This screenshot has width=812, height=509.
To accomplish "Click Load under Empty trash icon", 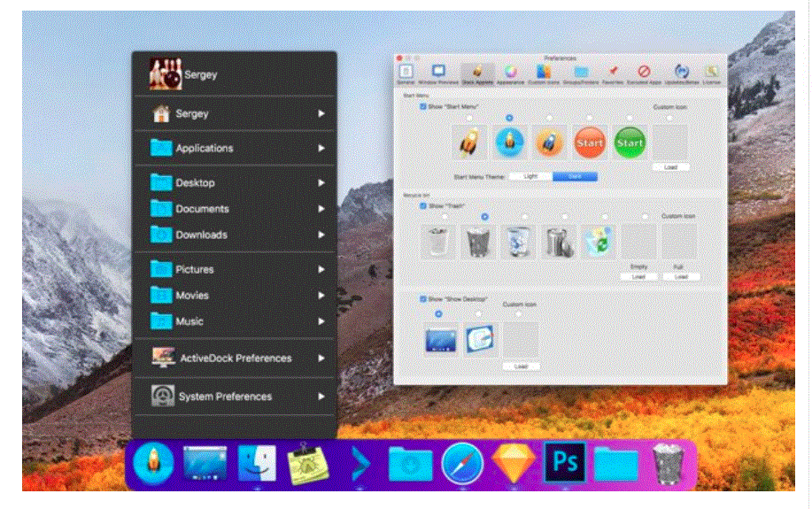I will (638, 276).
